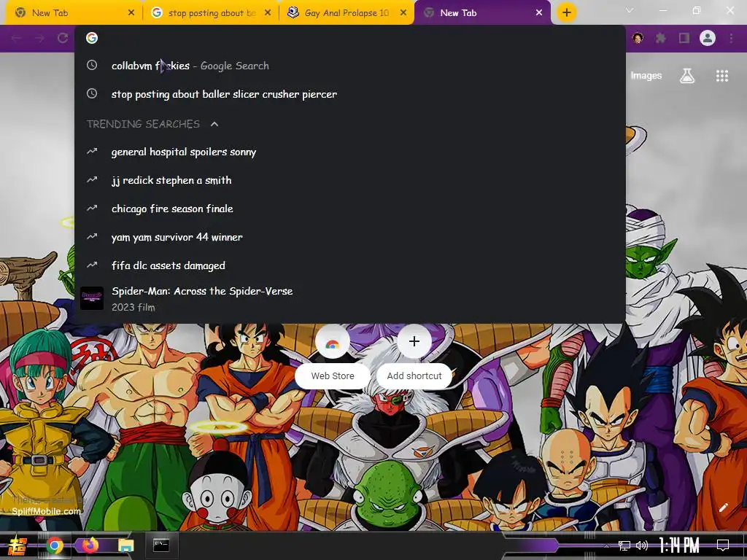The height and width of the screenshot is (560, 747).
Task: Open the Images link
Action: [x=646, y=76]
